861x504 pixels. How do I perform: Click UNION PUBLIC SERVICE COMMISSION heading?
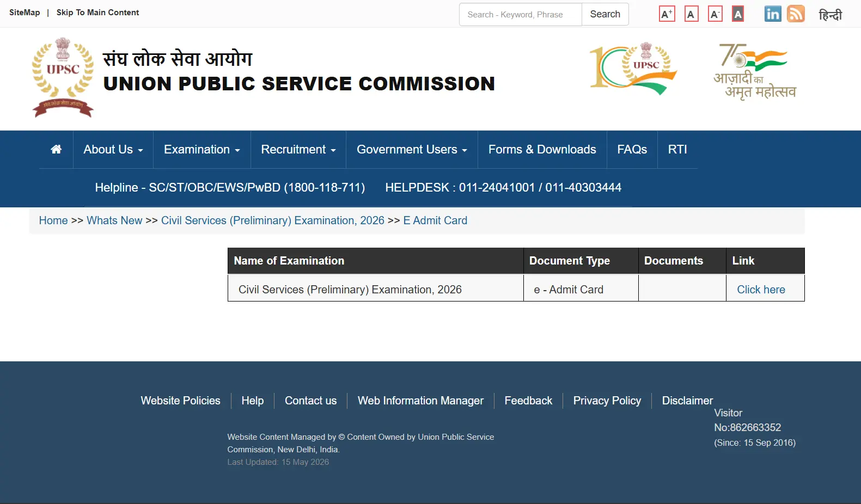click(299, 84)
